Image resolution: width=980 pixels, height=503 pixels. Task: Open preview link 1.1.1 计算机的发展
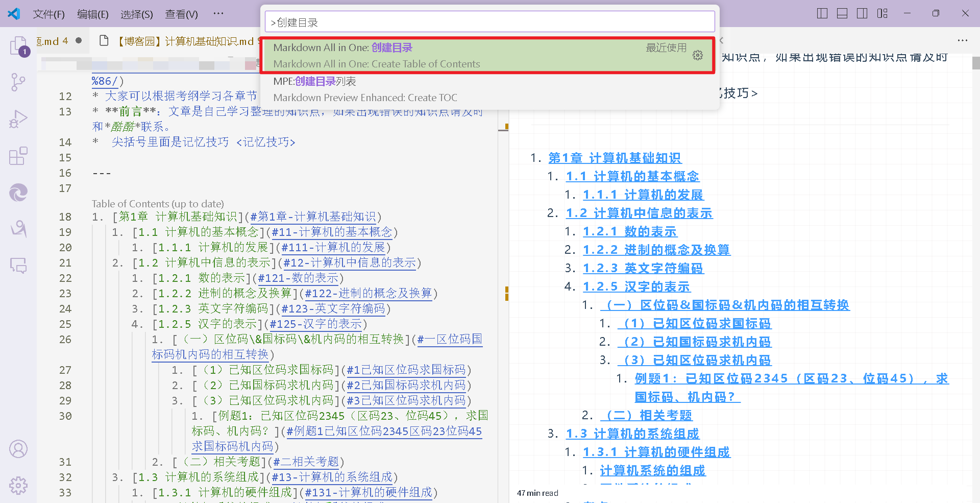[643, 195]
